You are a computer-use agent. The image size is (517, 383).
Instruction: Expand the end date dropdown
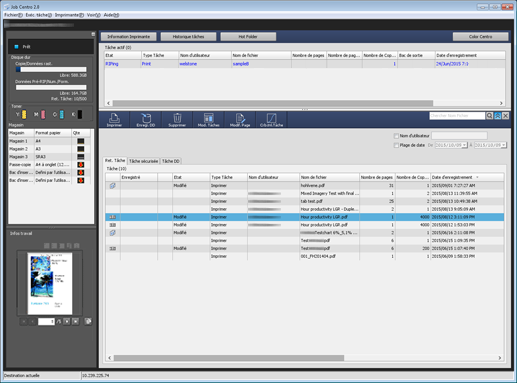pyautogui.click(x=504, y=145)
